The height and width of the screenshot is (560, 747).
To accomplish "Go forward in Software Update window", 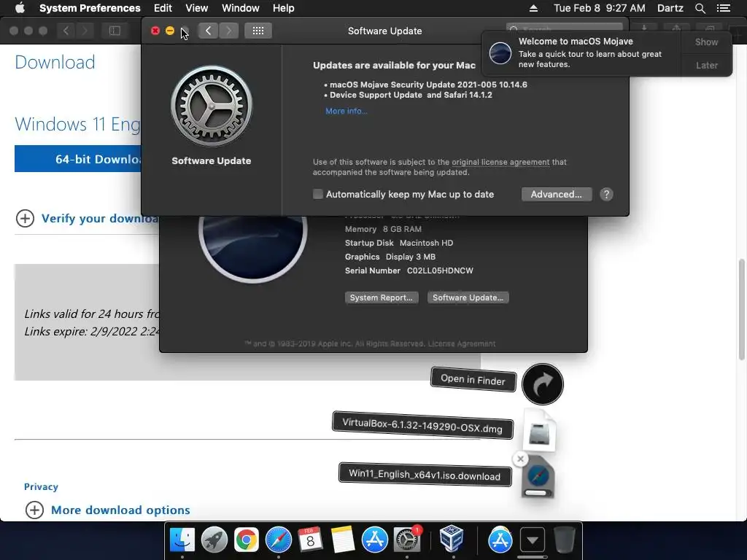I will pyautogui.click(x=228, y=31).
